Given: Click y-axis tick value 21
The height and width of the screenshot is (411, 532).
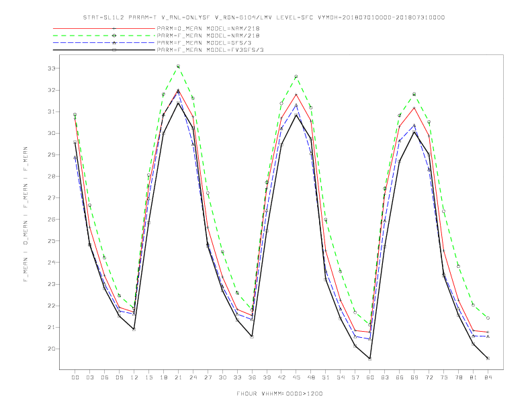Looking at the screenshot, I should 51,327.
